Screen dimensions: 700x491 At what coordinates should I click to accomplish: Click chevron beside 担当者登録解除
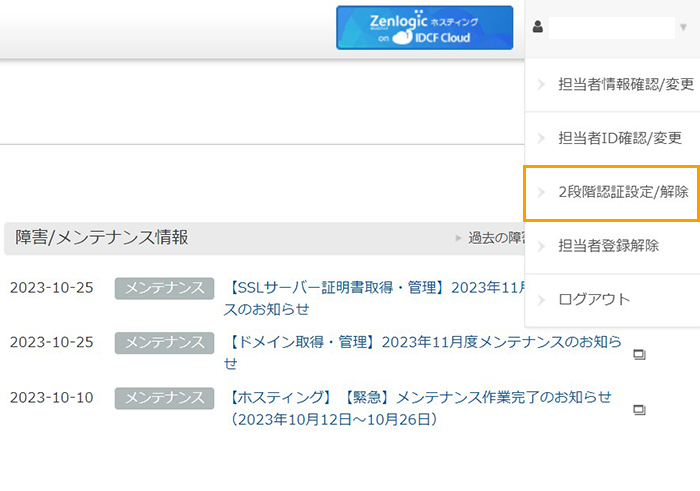point(540,246)
